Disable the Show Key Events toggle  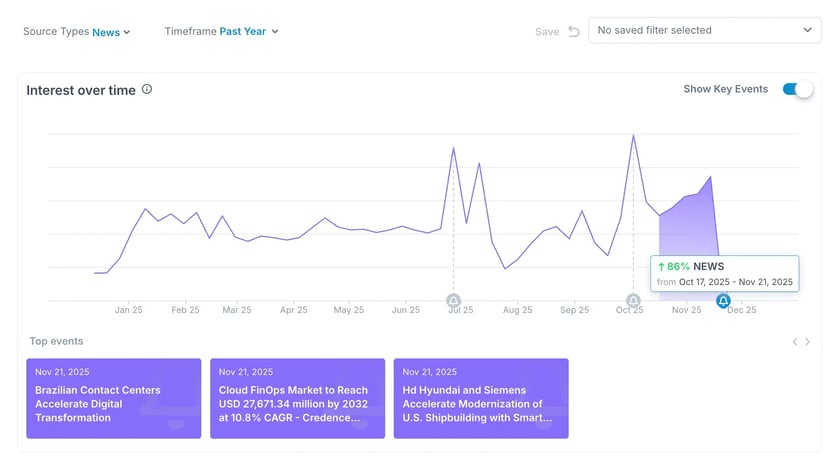point(797,89)
